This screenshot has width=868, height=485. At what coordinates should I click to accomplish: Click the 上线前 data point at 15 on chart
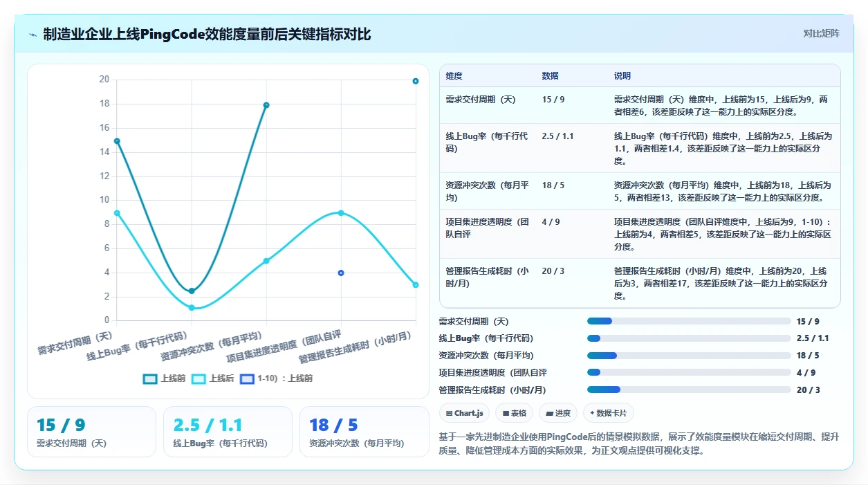click(x=117, y=141)
